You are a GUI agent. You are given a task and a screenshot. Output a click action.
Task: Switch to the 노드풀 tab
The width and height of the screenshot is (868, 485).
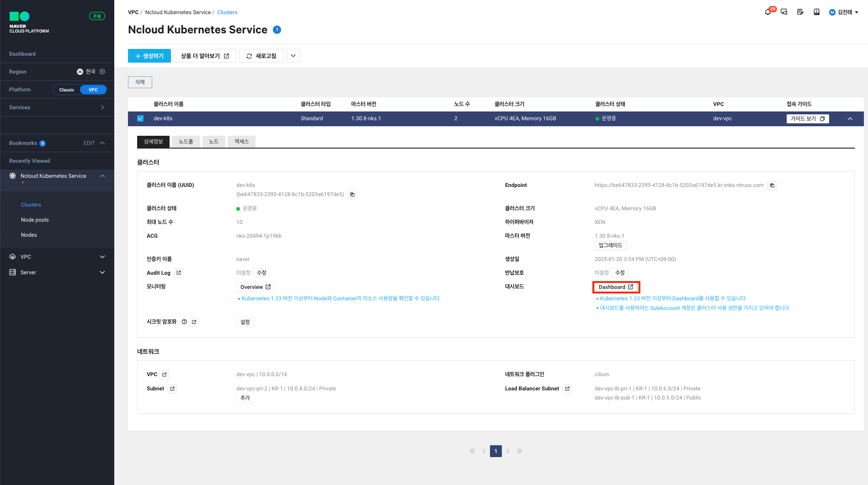(x=186, y=142)
